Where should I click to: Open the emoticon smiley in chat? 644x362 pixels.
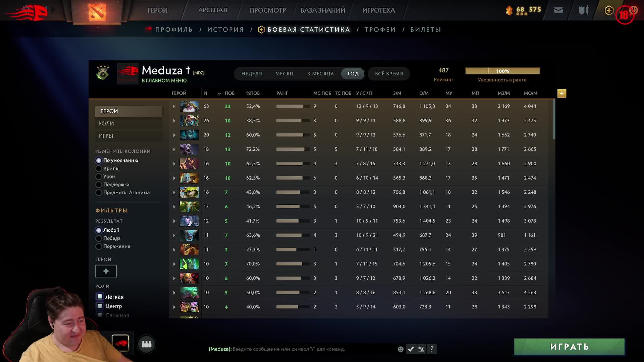[400, 349]
